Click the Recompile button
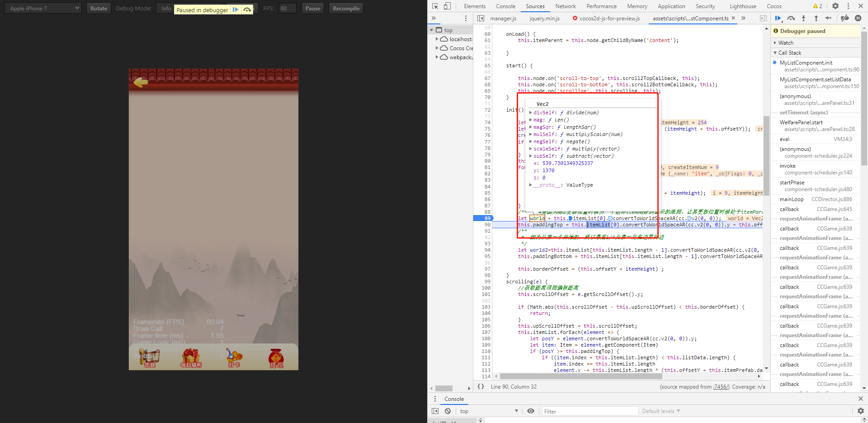868x423 pixels. click(x=346, y=8)
